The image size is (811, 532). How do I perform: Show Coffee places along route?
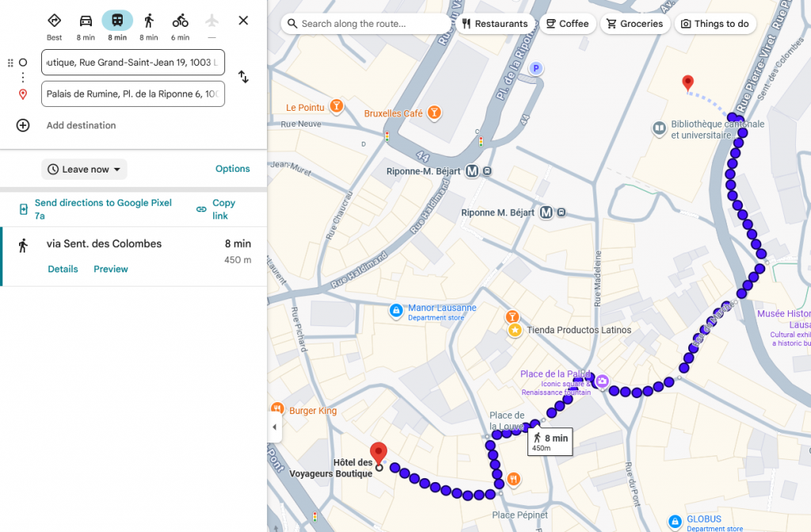[x=567, y=24]
